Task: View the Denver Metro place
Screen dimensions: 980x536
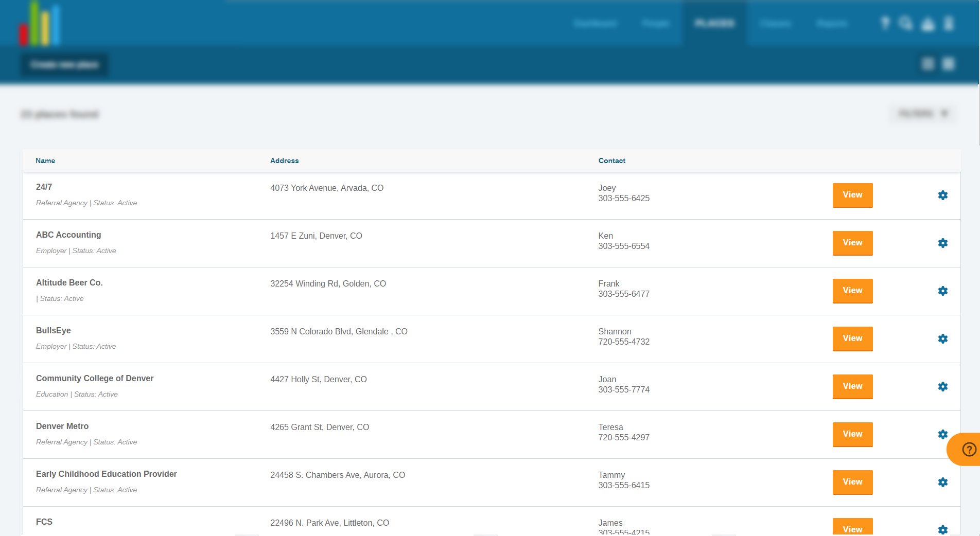Action: coord(852,434)
